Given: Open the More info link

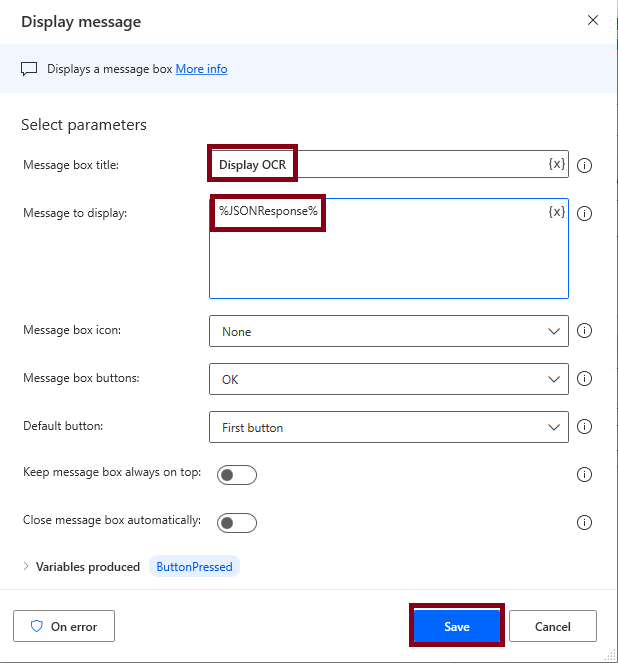Looking at the screenshot, I should [x=201, y=69].
